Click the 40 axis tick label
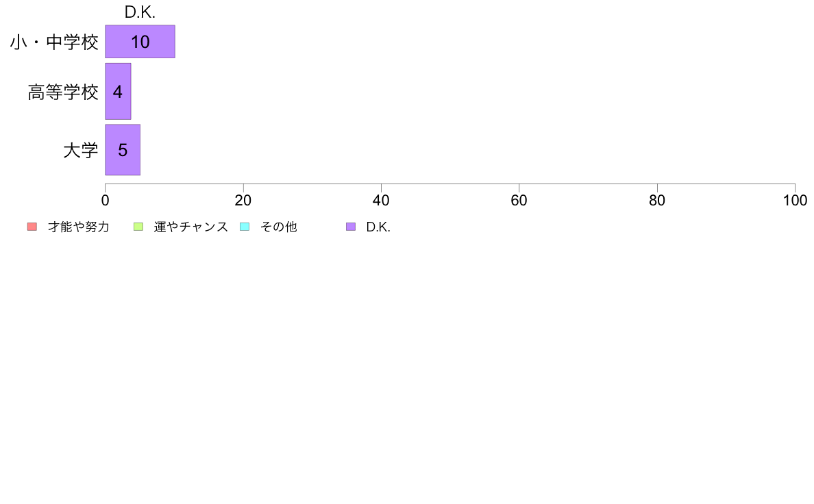This screenshot has width=814, height=504. (381, 201)
